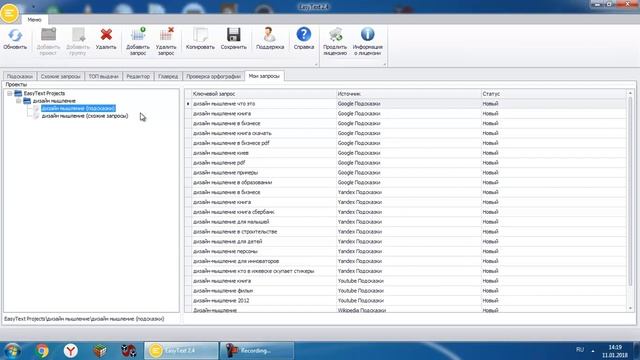Open the Справка help icon
The image size is (640, 360).
(304, 35)
